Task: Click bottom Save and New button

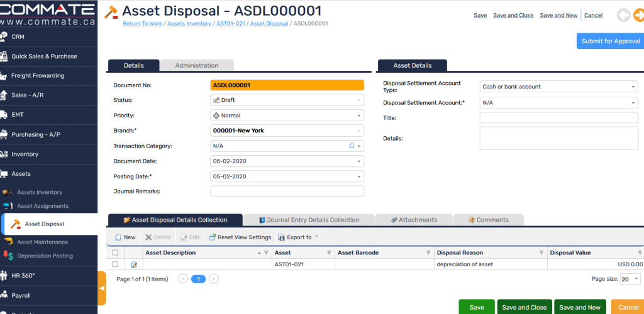Action: coord(580,308)
